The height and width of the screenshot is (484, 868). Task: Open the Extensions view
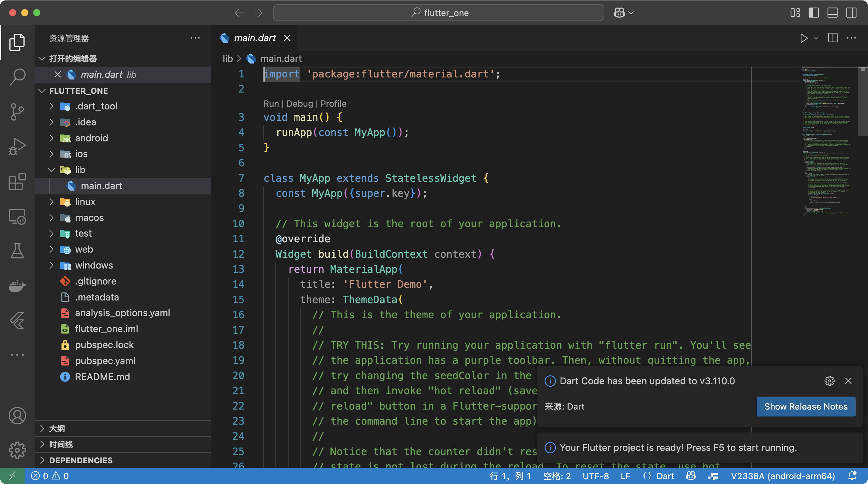pos(17,182)
